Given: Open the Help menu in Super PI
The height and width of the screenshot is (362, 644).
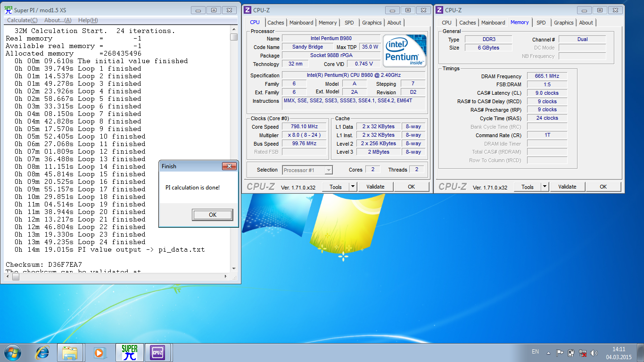Looking at the screenshot, I should click(x=88, y=20).
